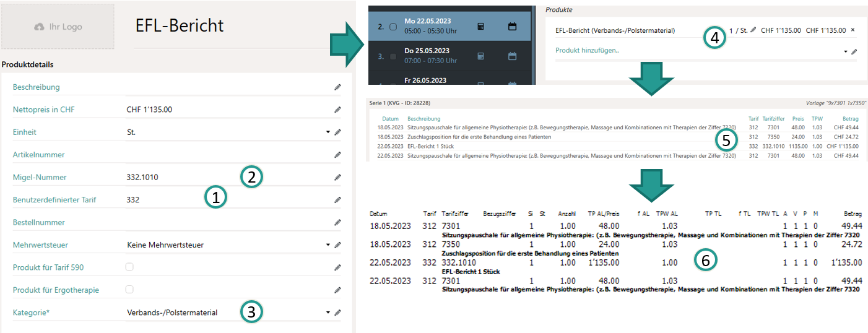The width and height of the screenshot is (868, 333).
Task: Edit Nettopreis in CHF with pencil icon
Action: click(x=337, y=110)
